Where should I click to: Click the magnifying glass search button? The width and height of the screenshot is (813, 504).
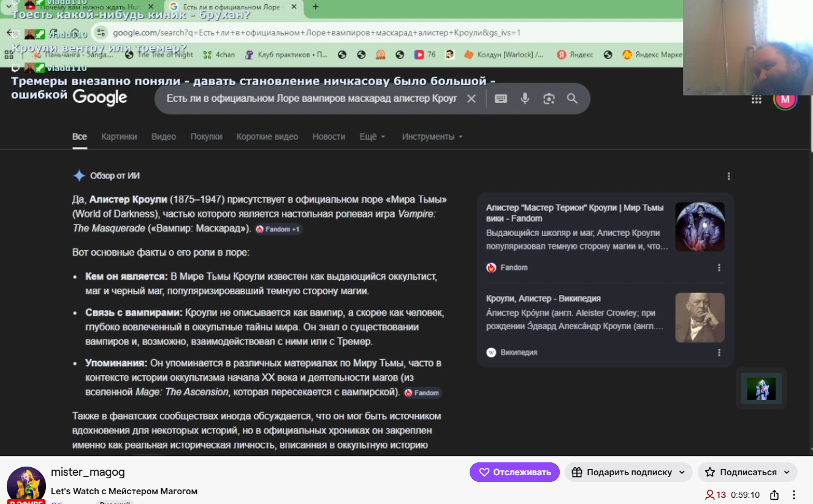tap(572, 99)
